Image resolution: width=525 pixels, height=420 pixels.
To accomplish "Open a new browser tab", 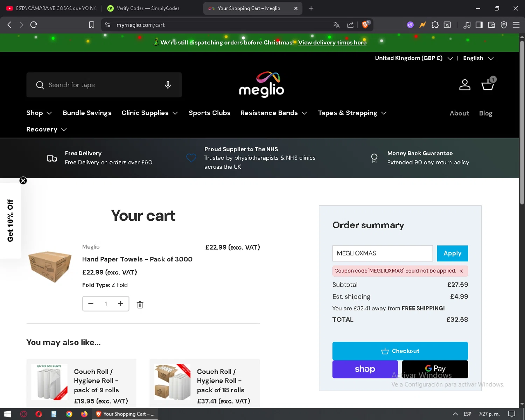I will click(311, 8).
